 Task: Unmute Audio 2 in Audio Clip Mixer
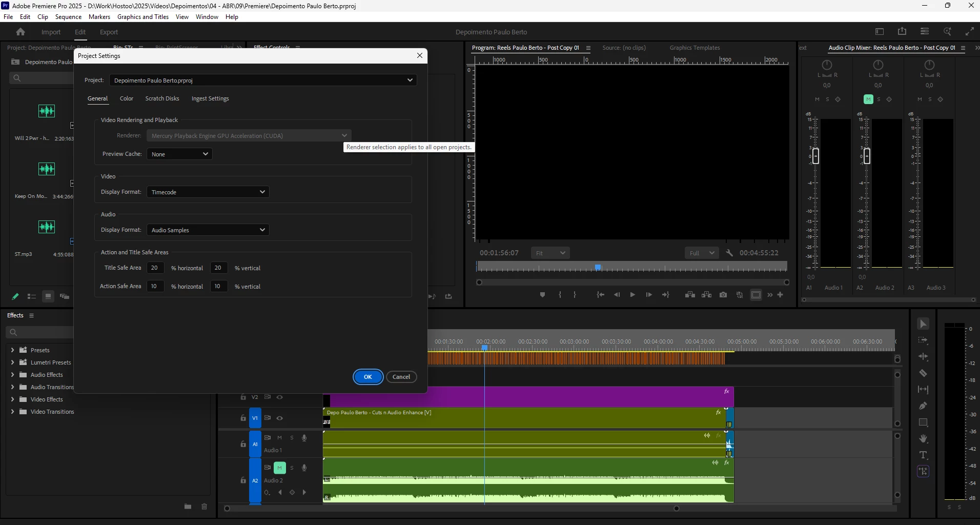[x=868, y=99]
